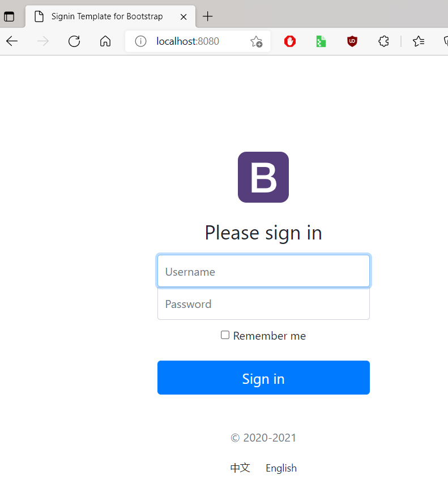The height and width of the screenshot is (501, 448).
Task: Go to browser home page icon
Action: pyautogui.click(x=105, y=41)
